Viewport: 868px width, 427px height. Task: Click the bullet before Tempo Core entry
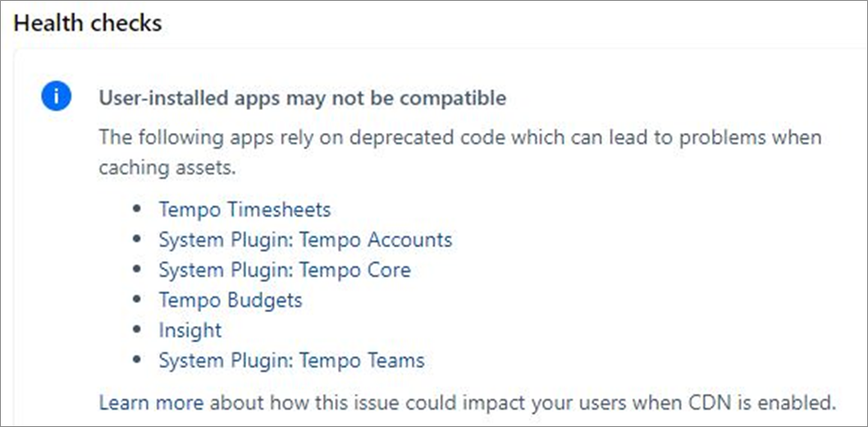click(137, 269)
